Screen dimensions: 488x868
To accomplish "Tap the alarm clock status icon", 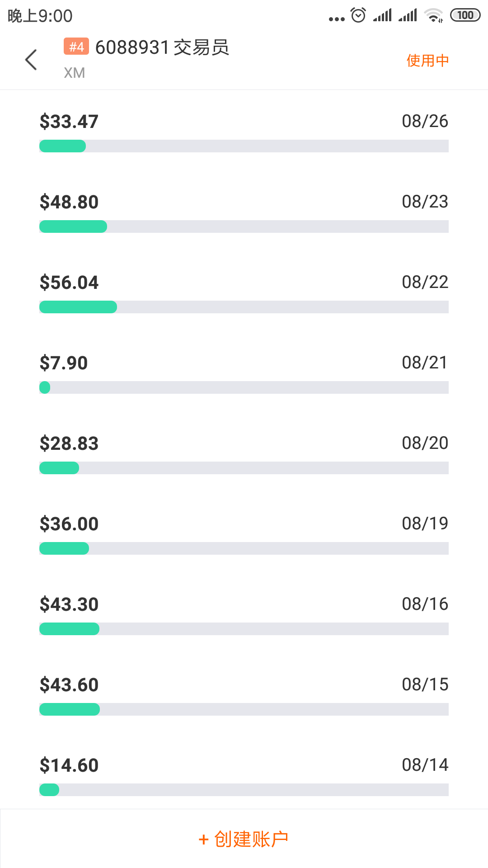I will coord(358,15).
